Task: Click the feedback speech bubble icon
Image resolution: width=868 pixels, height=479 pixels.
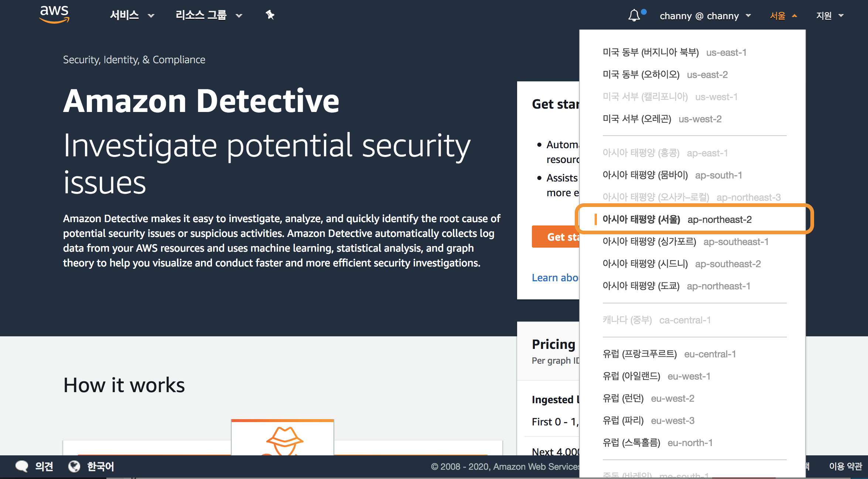Action: (x=22, y=466)
